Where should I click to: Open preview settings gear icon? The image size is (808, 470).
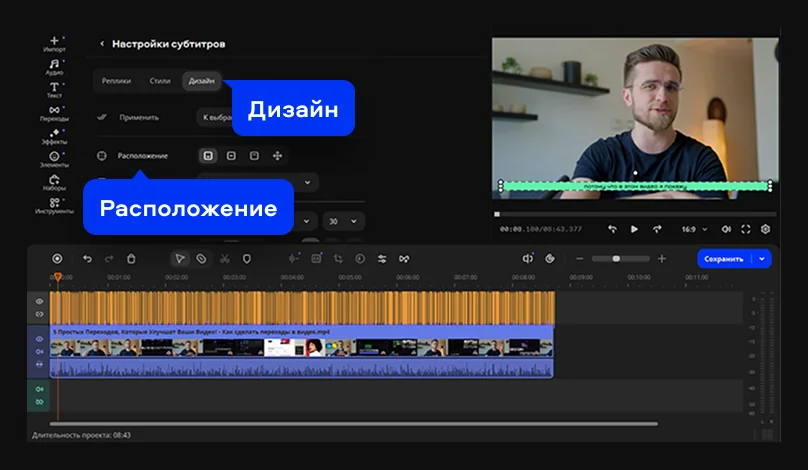coord(765,229)
